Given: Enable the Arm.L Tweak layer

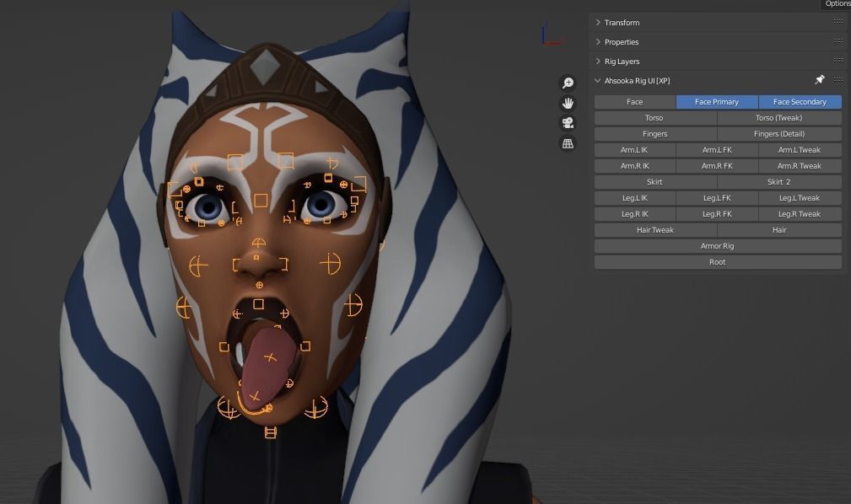Looking at the screenshot, I should [x=800, y=150].
